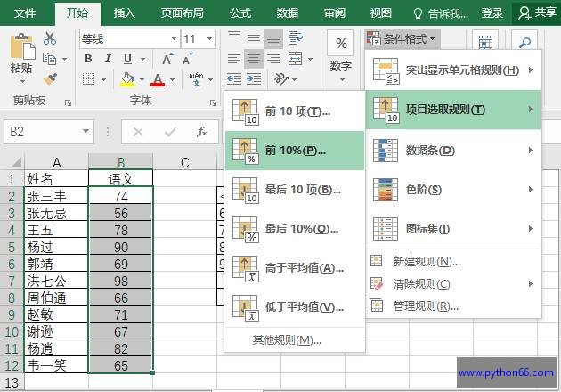
Task: Choose 高于平均值(A) rule
Action: point(295,268)
